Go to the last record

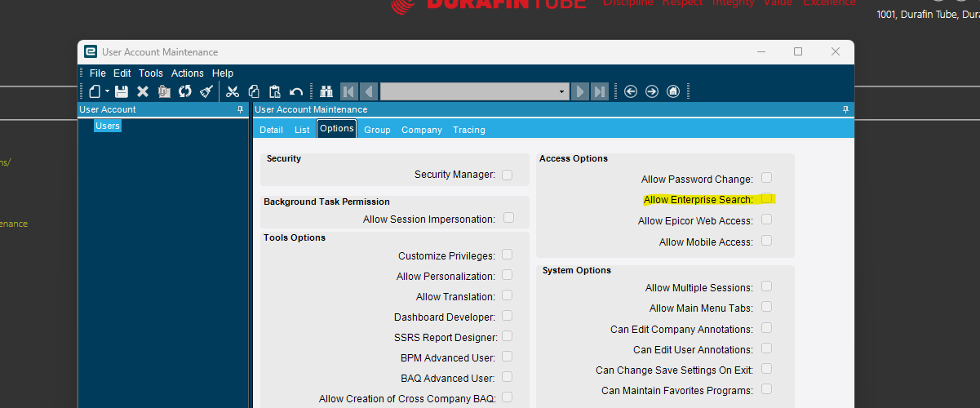[x=600, y=91]
